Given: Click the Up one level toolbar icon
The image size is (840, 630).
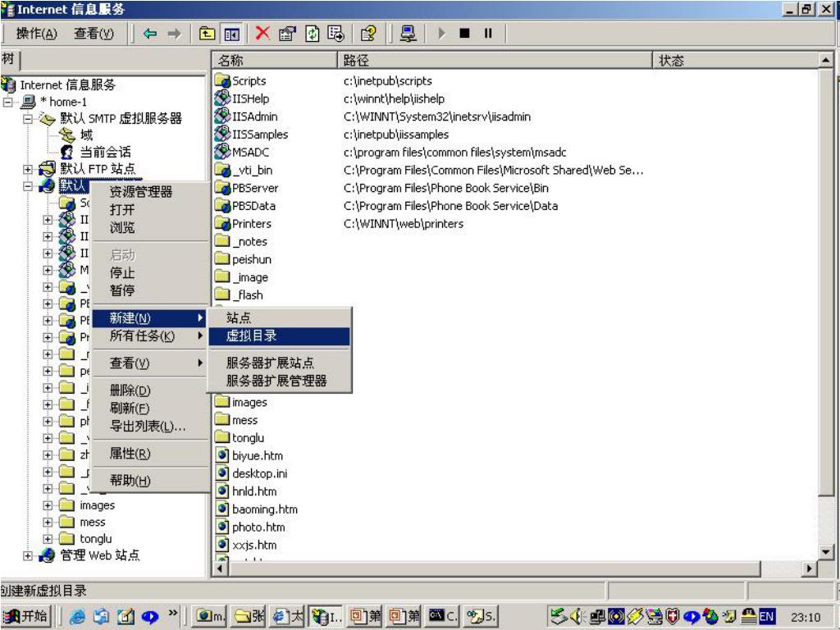Looking at the screenshot, I should pyautogui.click(x=207, y=34).
